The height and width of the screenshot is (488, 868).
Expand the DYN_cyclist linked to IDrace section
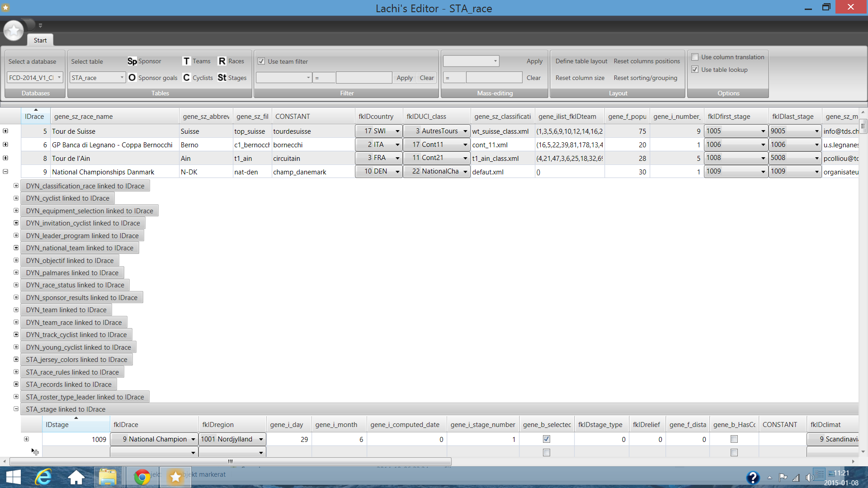click(x=16, y=198)
